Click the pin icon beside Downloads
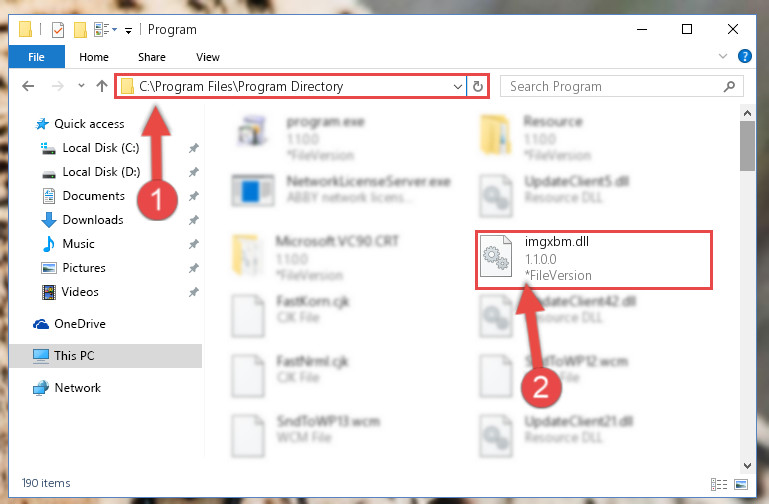Viewport: 769px width, 504px height. tap(194, 220)
